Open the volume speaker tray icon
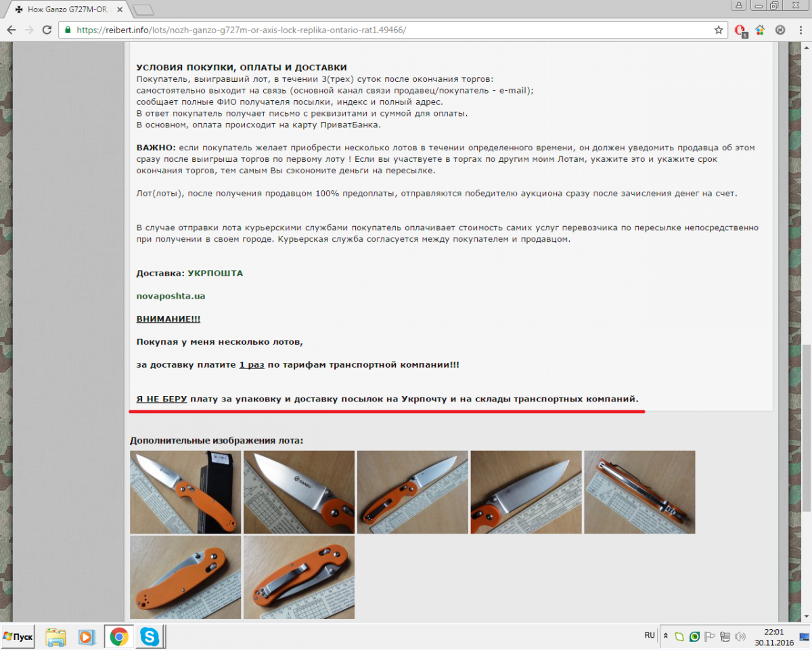The image size is (812, 650). [740, 636]
